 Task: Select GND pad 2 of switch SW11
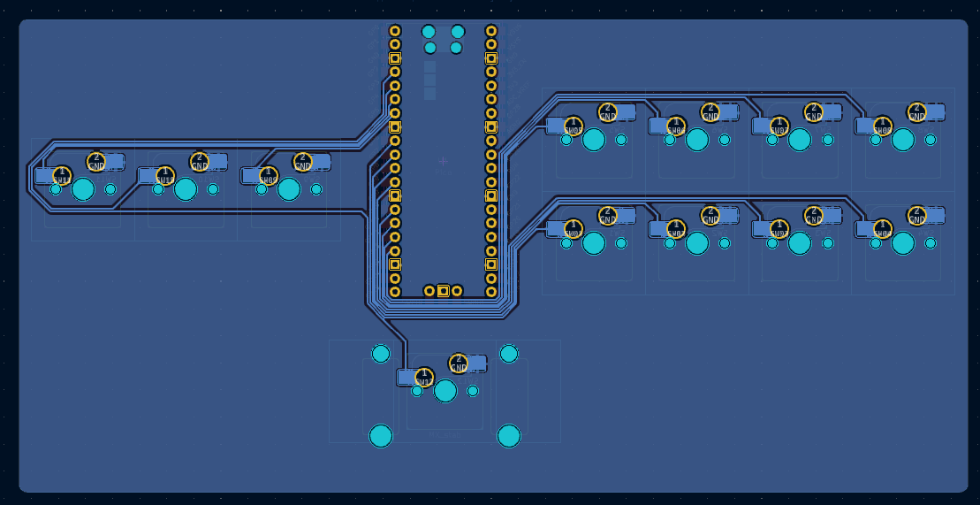[96, 162]
